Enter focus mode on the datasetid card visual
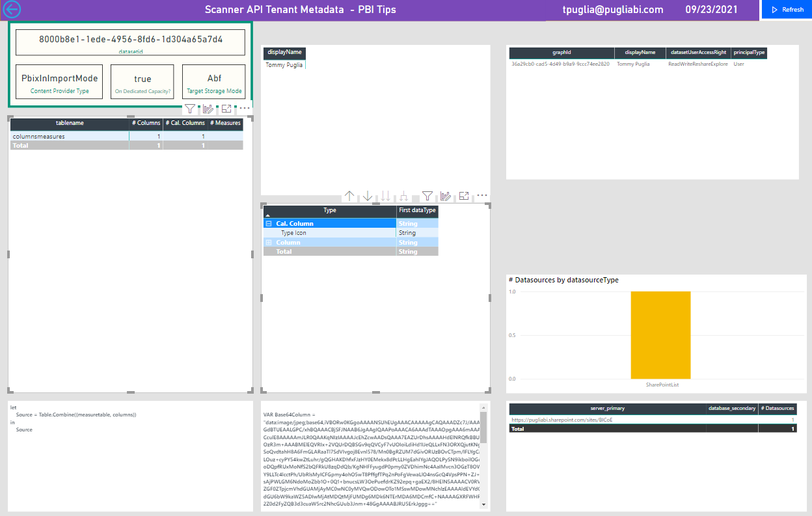 click(x=226, y=109)
